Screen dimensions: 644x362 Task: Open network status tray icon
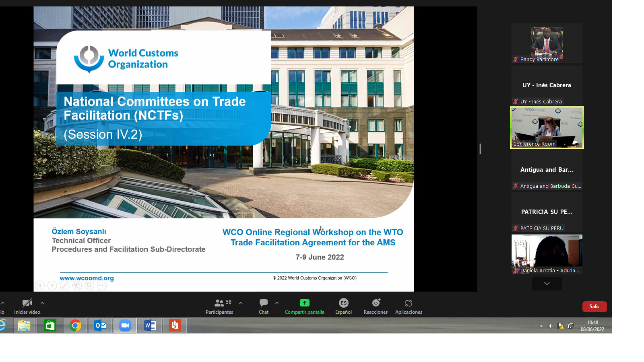click(x=570, y=326)
